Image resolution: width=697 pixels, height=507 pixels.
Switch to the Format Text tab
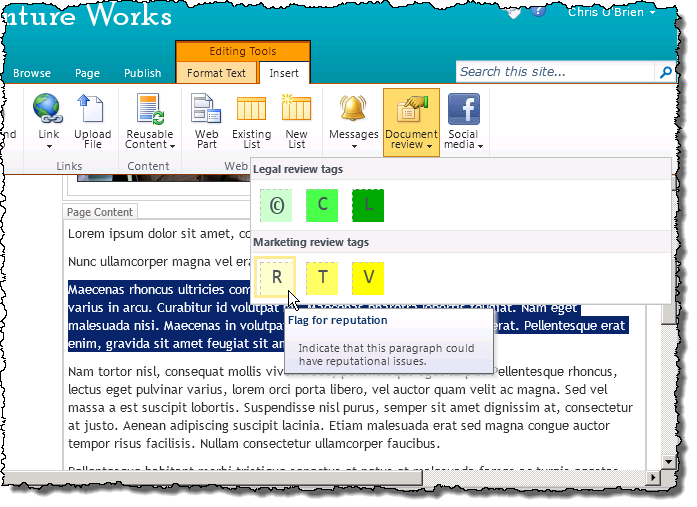pos(216,73)
